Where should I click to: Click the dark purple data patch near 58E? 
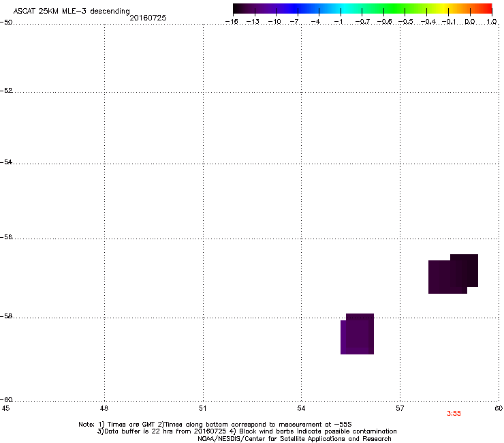pyautogui.click(x=453, y=274)
